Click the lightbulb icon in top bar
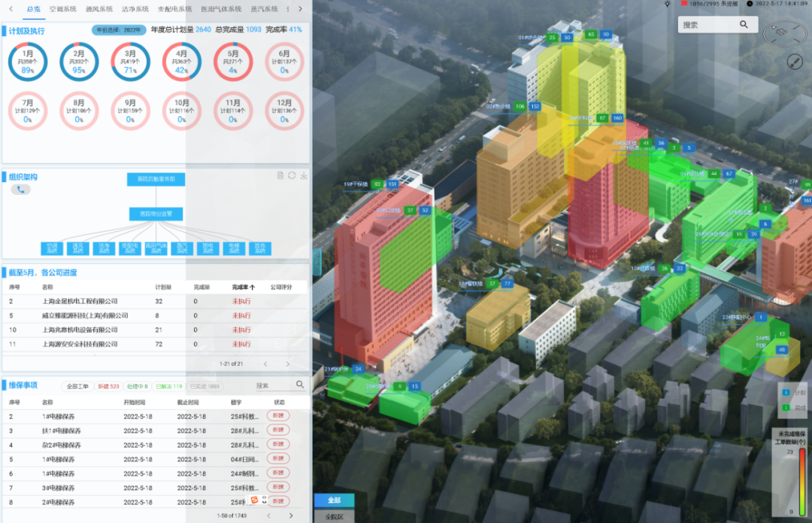This screenshot has width=812, height=523. click(667, 4)
